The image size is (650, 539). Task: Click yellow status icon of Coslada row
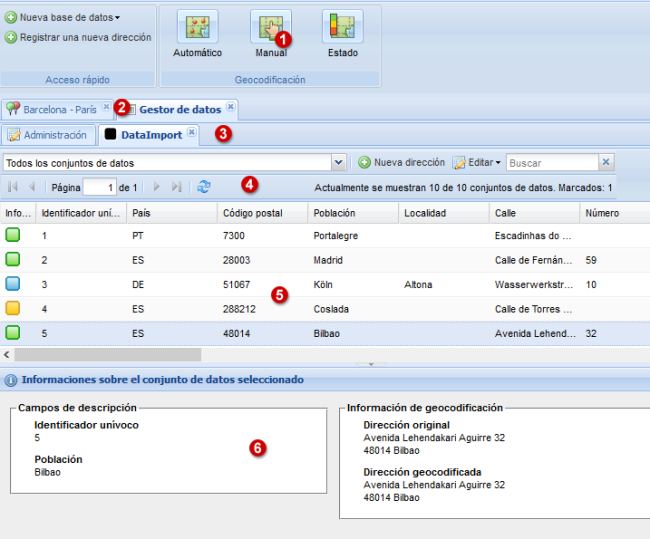pyautogui.click(x=12, y=308)
